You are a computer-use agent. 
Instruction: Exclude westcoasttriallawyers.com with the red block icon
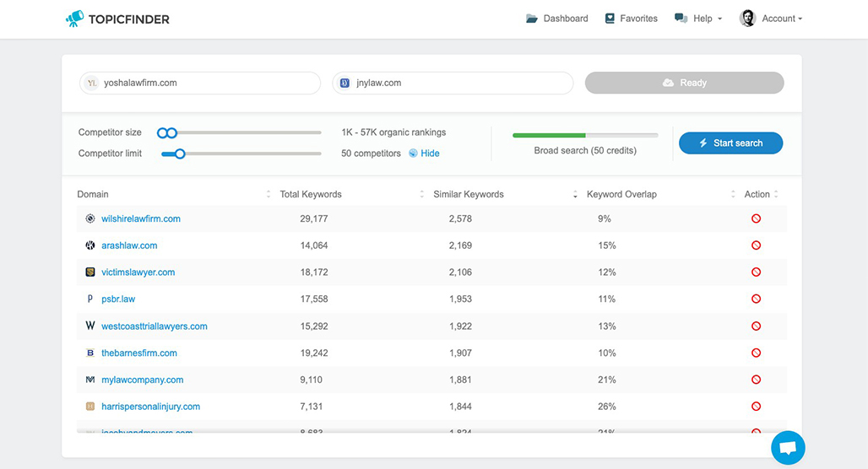coord(756,326)
